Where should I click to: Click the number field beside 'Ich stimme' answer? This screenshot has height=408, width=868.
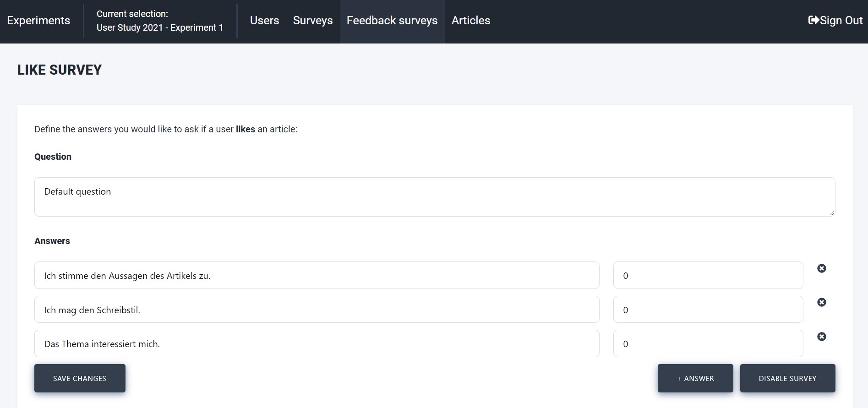pos(708,275)
